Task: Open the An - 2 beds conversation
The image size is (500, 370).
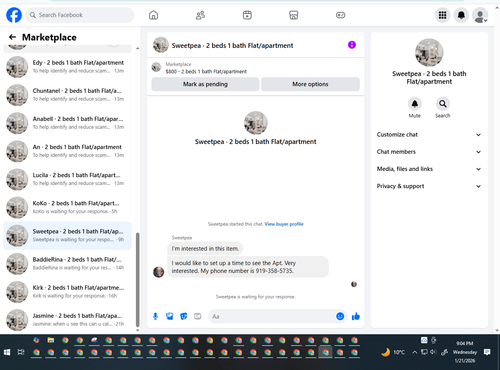Action: 67,151
